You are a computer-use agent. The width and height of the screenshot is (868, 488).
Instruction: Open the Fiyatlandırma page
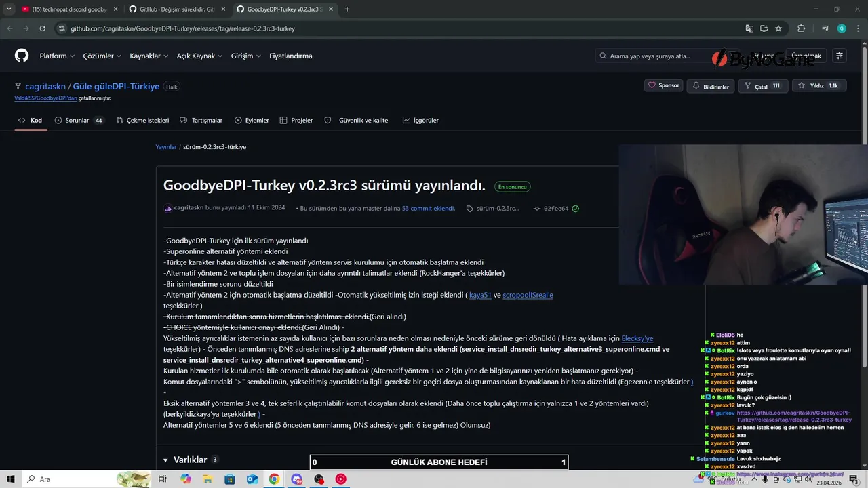[291, 56]
